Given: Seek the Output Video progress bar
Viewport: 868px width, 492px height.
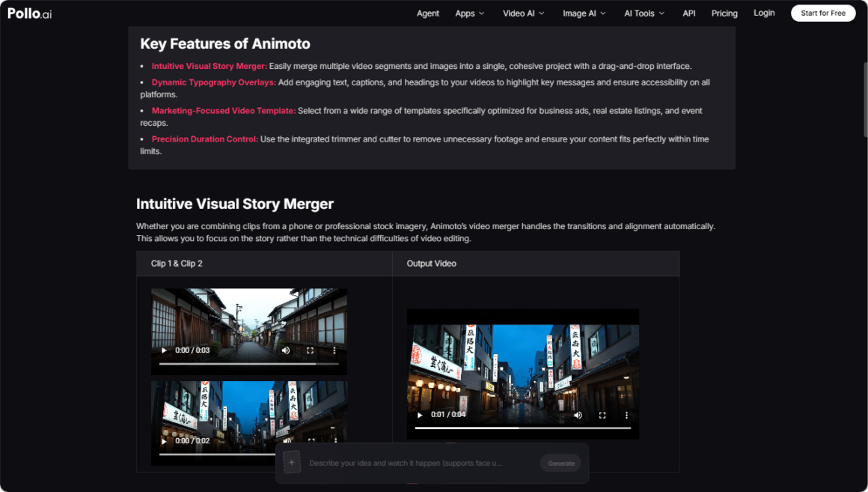Looking at the screenshot, I should point(522,428).
